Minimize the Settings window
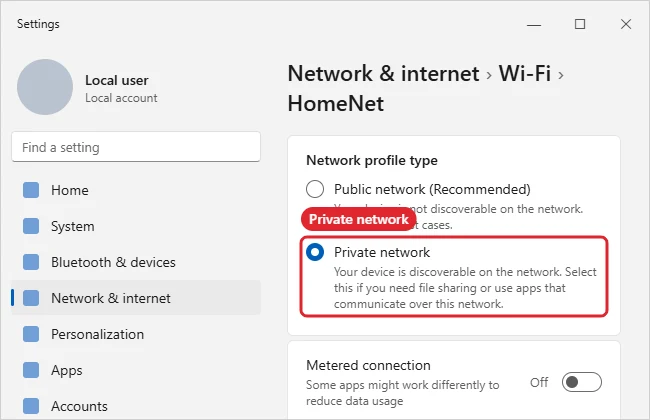The height and width of the screenshot is (420, 650). tap(534, 24)
